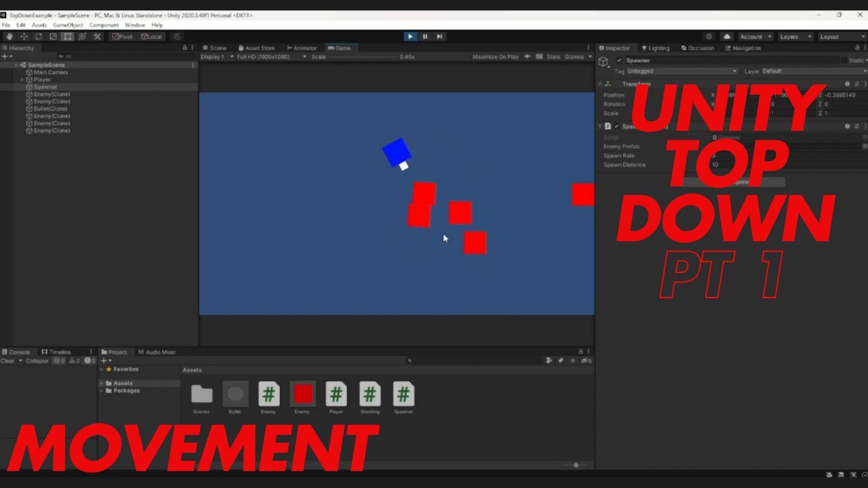This screenshot has height=488, width=868.
Task: Select the Move tool in the toolbar
Action: [24, 37]
